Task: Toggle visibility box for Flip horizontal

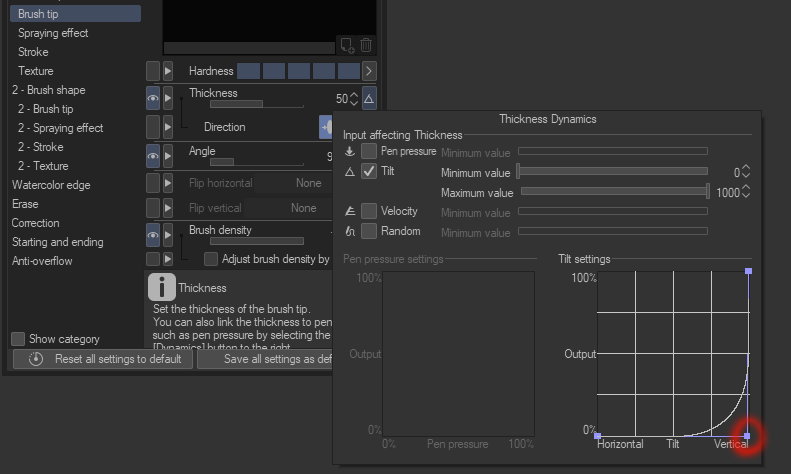Action: coord(153,183)
